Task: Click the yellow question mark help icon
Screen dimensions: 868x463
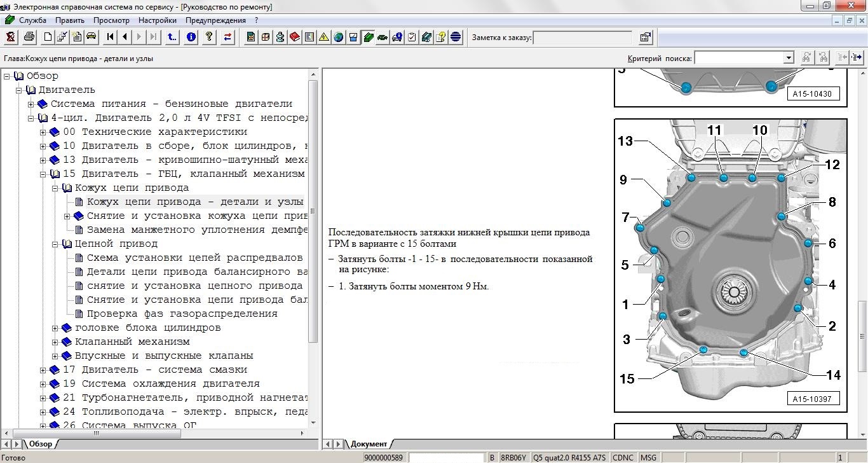Action: 208,37
